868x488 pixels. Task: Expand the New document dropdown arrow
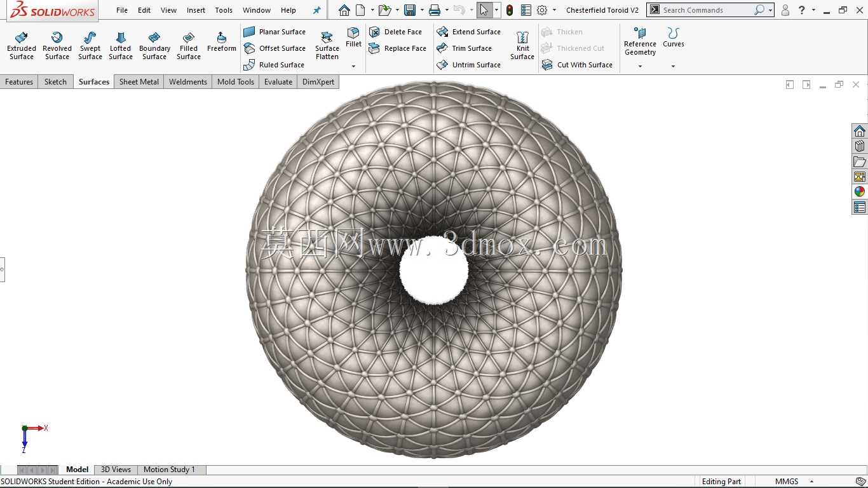pyautogui.click(x=372, y=10)
